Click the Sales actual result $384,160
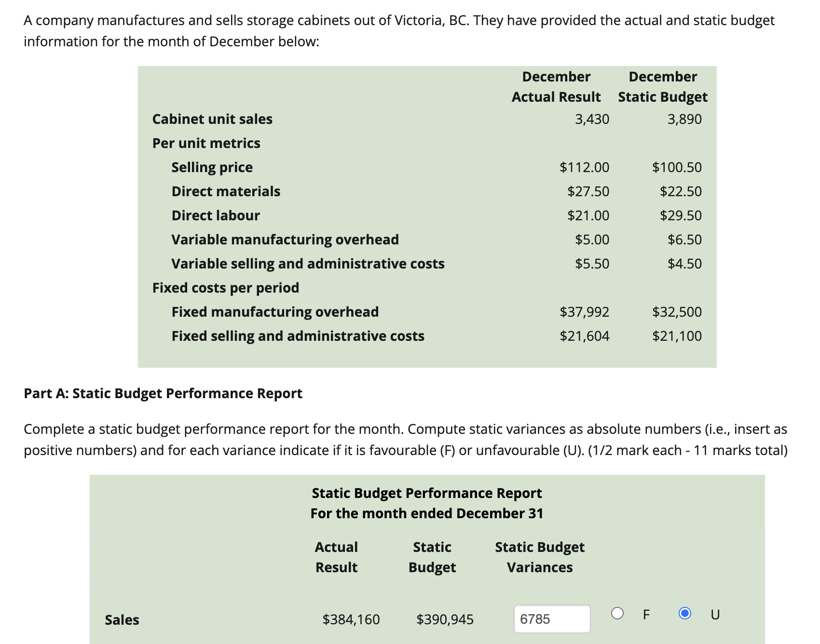 351,619
